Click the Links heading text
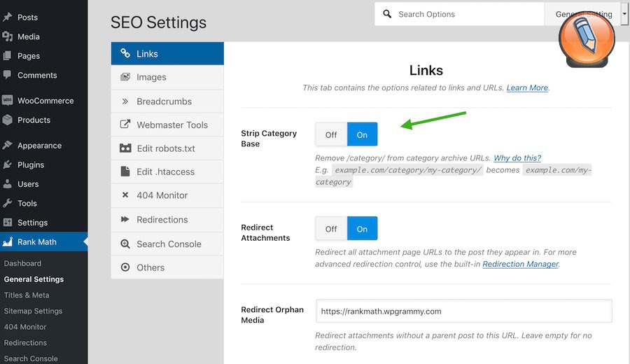Screen dimensions: 630x364 click(x=426, y=70)
